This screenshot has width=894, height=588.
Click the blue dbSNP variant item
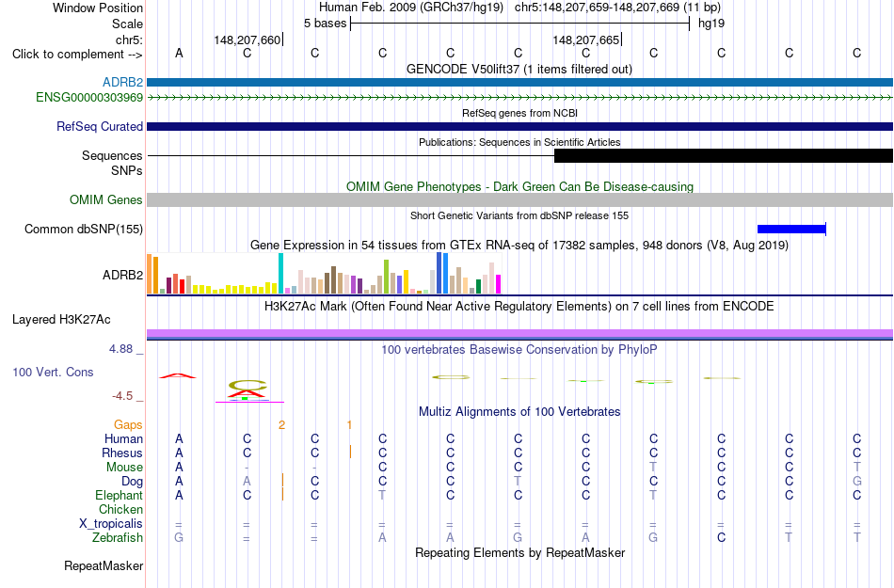pos(791,229)
